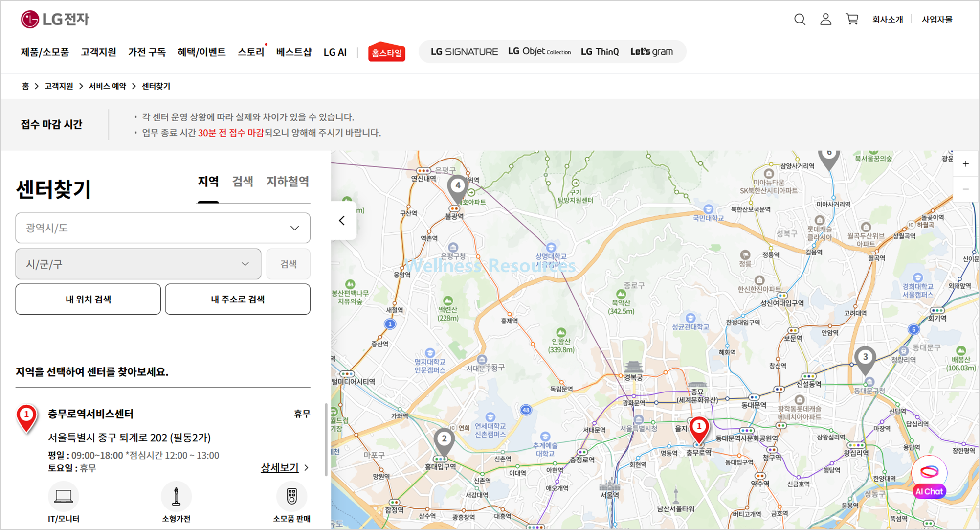Open 회사소개 link
Image resolution: width=980 pixels, height=530 pixels.
888,20
